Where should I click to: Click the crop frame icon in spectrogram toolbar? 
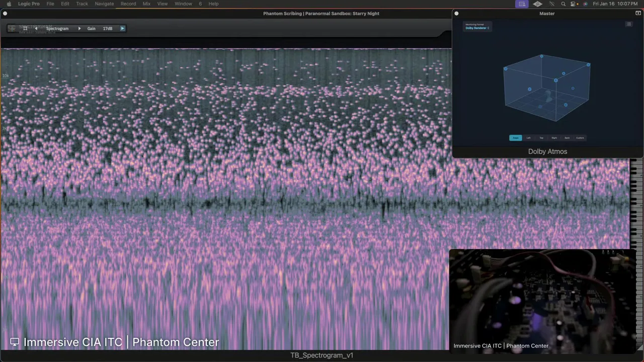tap(25, 29)
